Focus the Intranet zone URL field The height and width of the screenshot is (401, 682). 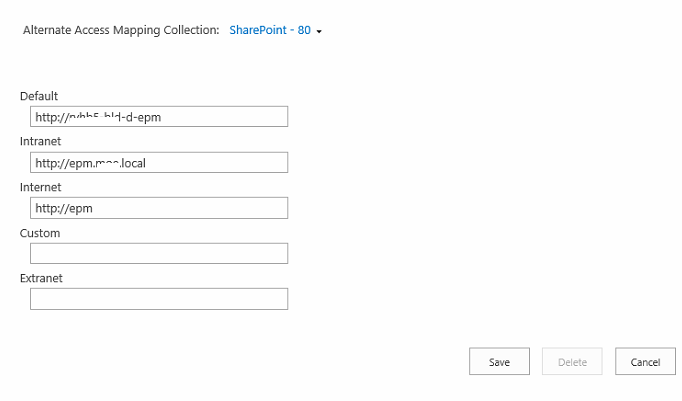click(159, 162)
